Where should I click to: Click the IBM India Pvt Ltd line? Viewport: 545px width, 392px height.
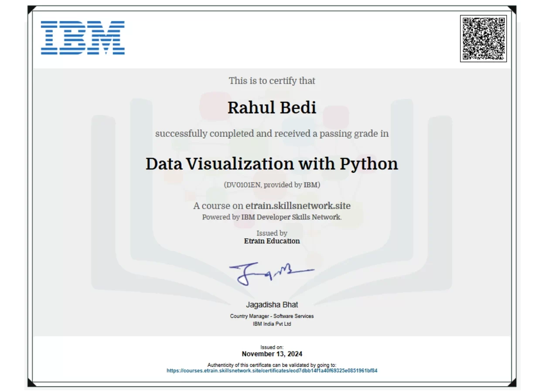(272, 324)
